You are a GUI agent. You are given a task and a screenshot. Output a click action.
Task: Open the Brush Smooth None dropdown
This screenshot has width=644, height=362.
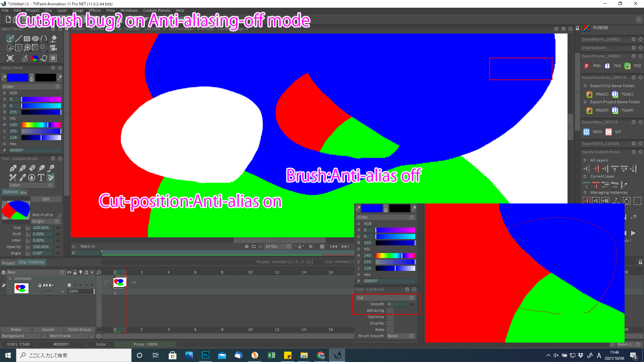[401, 336]
